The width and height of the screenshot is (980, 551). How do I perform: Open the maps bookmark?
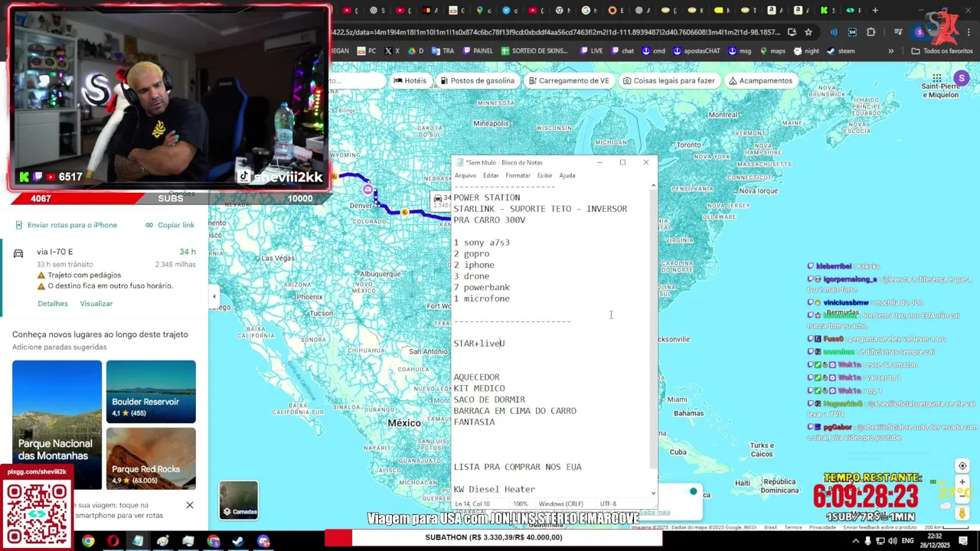pyautogui.click(x=772, y=51)
